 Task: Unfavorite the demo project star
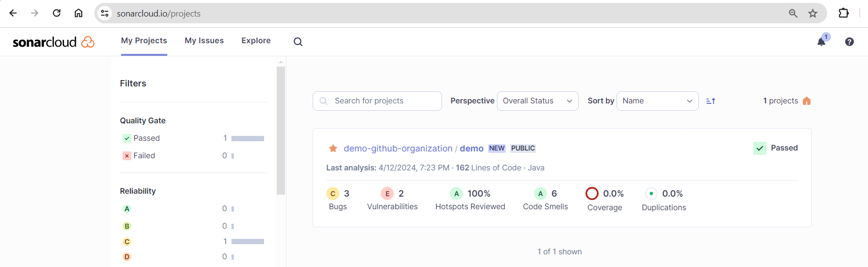coord(333,148)
